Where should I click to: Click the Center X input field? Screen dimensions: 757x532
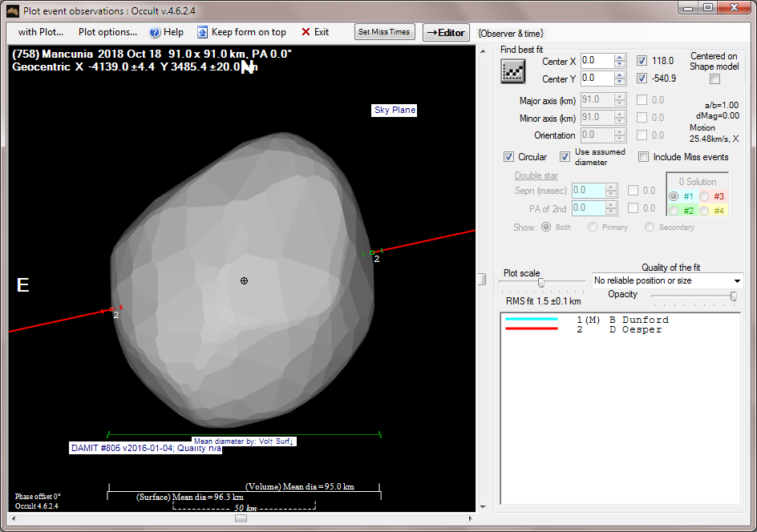point(597,61)
